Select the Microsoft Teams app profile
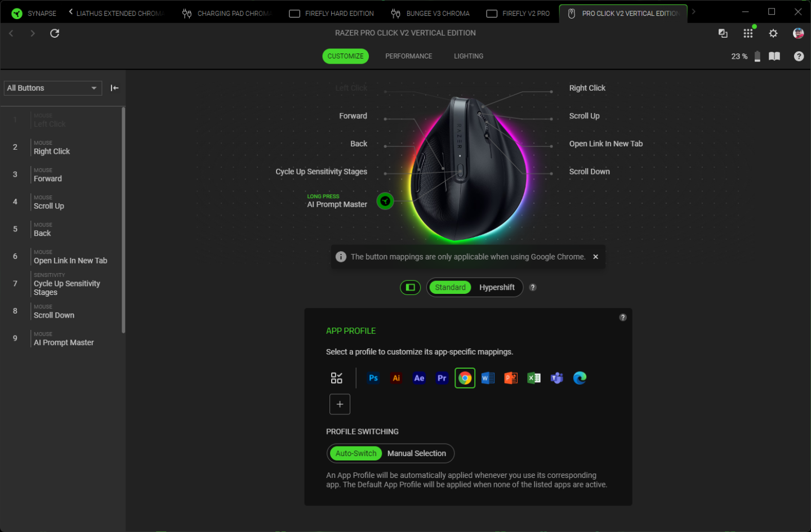This screenshot has height=532, width=811. pos(557,378)
